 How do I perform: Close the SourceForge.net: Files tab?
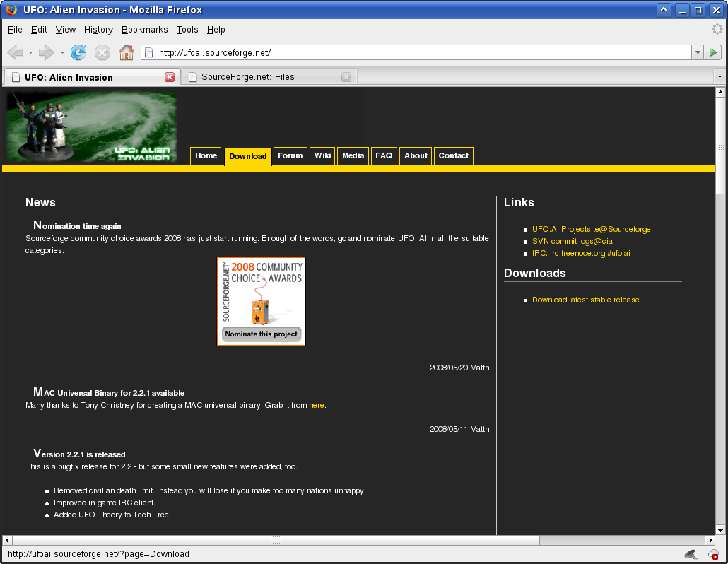(x=346, y=77)
